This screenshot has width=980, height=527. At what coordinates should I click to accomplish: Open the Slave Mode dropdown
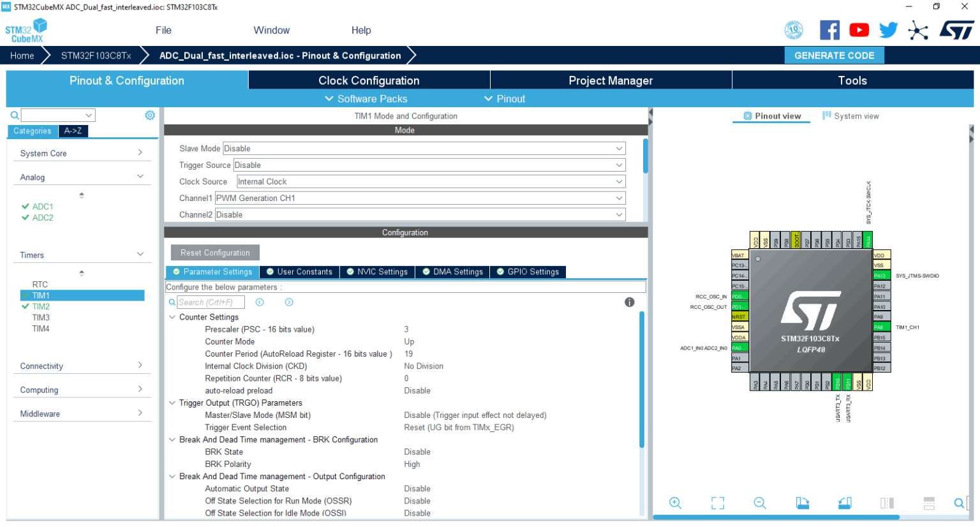[424, 149]
